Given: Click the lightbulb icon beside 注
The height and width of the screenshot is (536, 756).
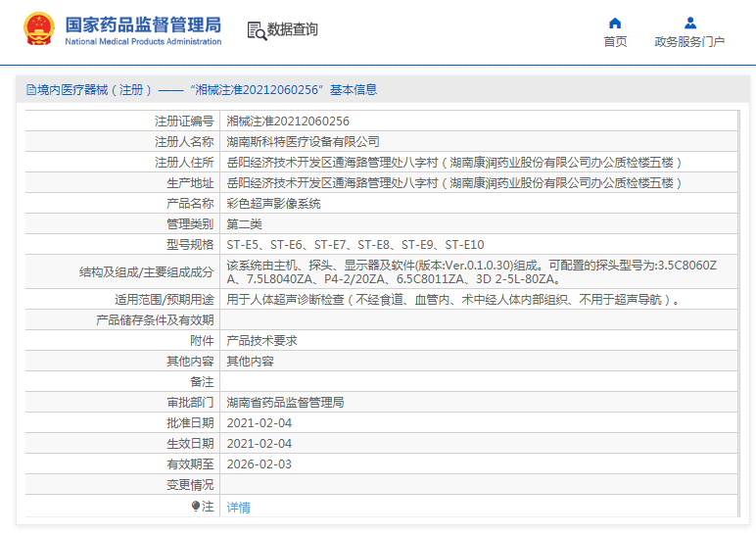Looking at the screenshot, I should (195, 506).
